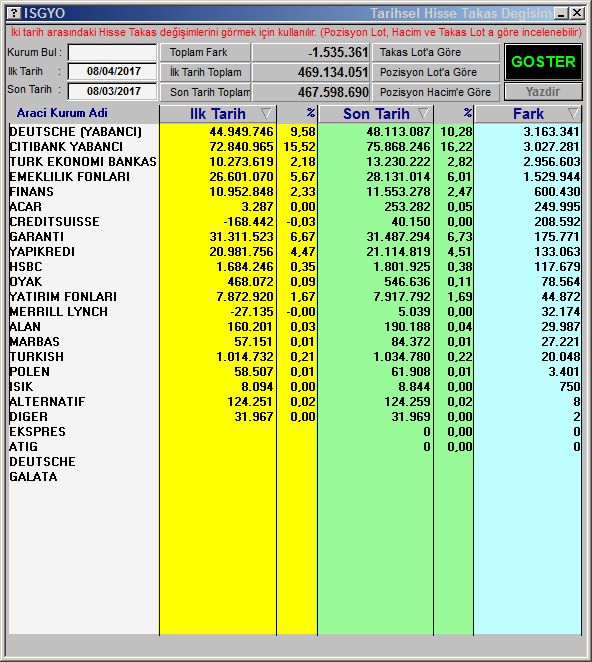Focus the Kurum Bul search field
The height and width of the screenshot is (662, 592).
tap(112, 53)
